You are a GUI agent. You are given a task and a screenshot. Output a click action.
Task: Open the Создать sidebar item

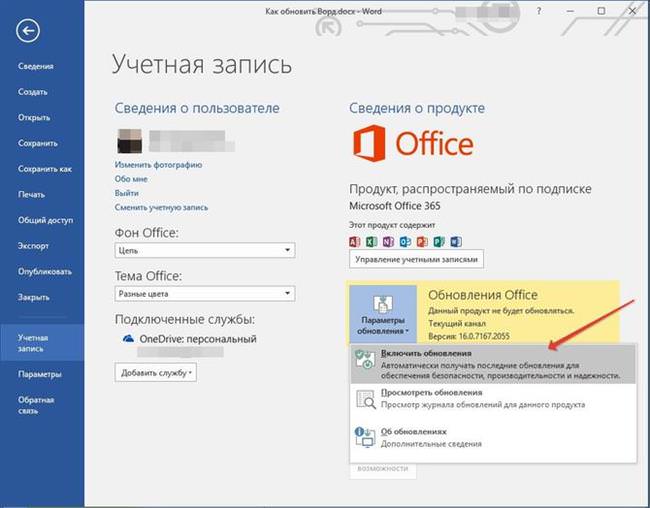(33, 92)
